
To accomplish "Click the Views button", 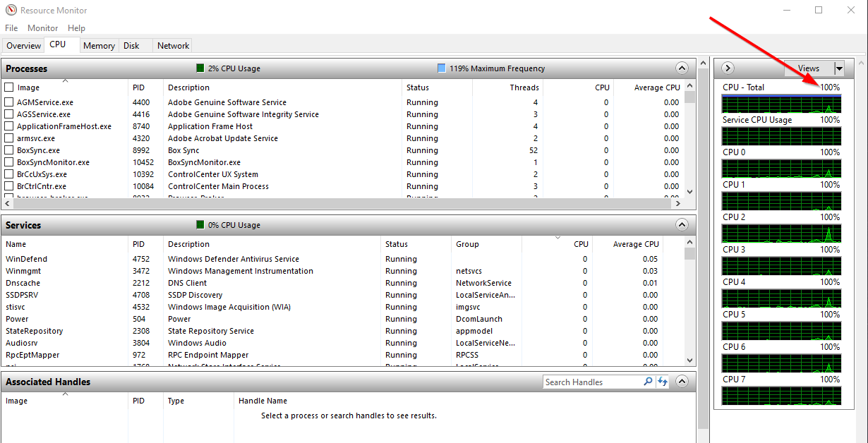I will [x=809, y=68].
